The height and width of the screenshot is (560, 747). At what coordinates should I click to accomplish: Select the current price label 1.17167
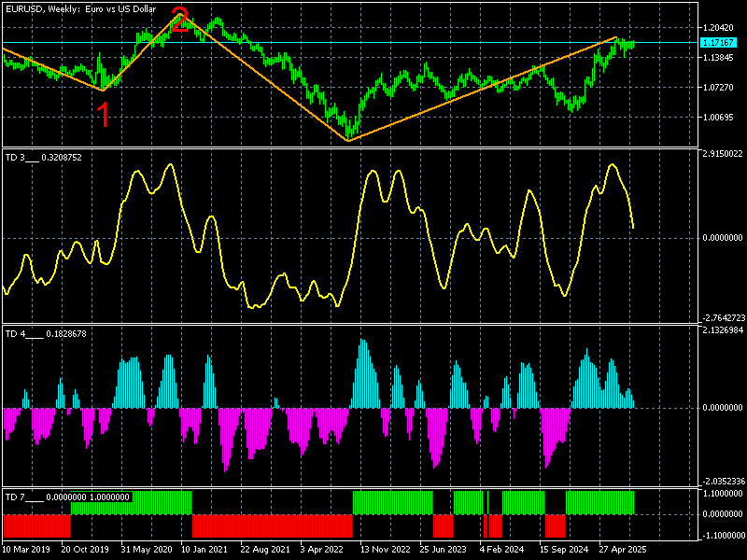pyautogui.click(x=718, y=43)
